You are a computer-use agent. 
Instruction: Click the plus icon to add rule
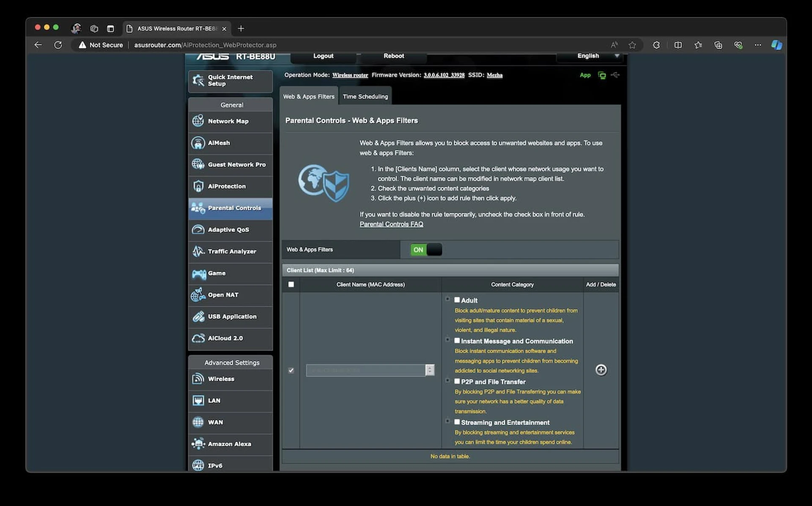[601, 370]
